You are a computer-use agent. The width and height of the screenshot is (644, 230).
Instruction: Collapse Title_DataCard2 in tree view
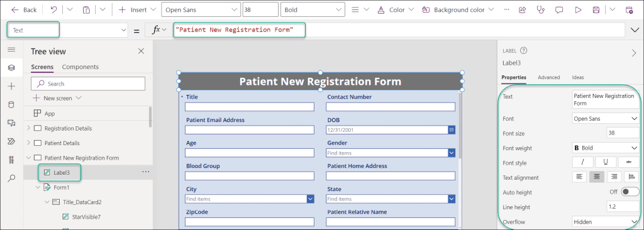point(47,202)
